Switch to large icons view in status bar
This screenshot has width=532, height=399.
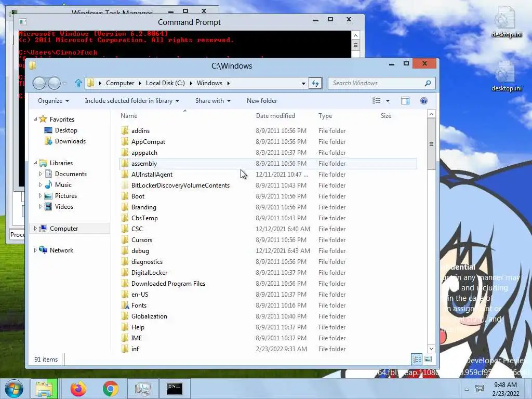pyautogui.click(x=428, y=359)
